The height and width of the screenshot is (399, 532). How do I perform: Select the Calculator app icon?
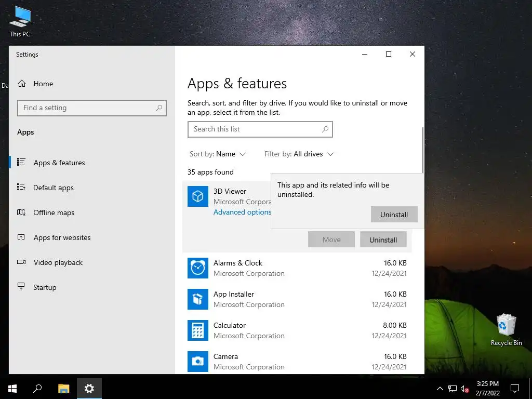198,330
